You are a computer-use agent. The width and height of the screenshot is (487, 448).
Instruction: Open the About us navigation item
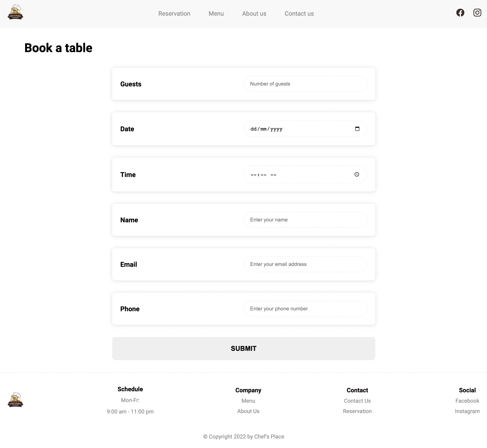coord(254,14)
